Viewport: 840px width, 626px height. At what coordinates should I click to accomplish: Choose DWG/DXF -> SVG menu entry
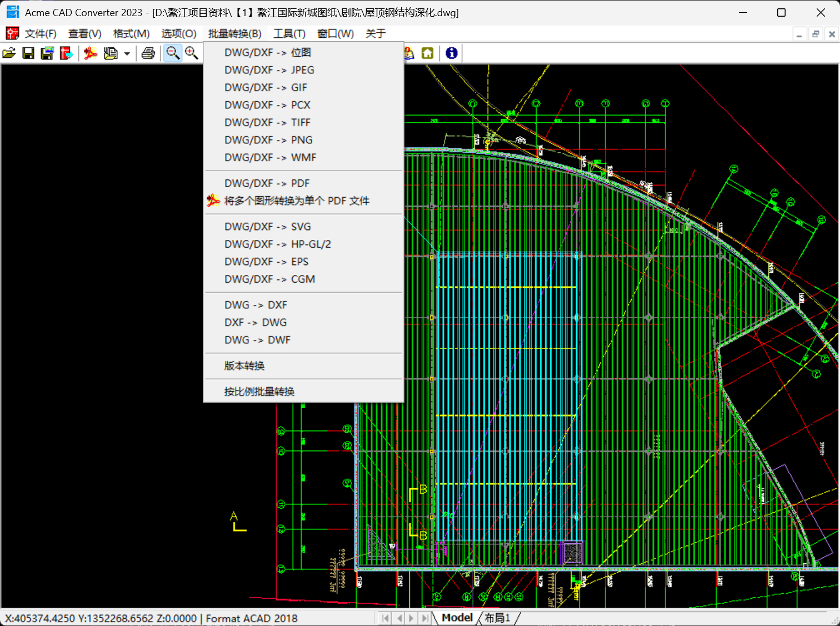click(303, 227)
